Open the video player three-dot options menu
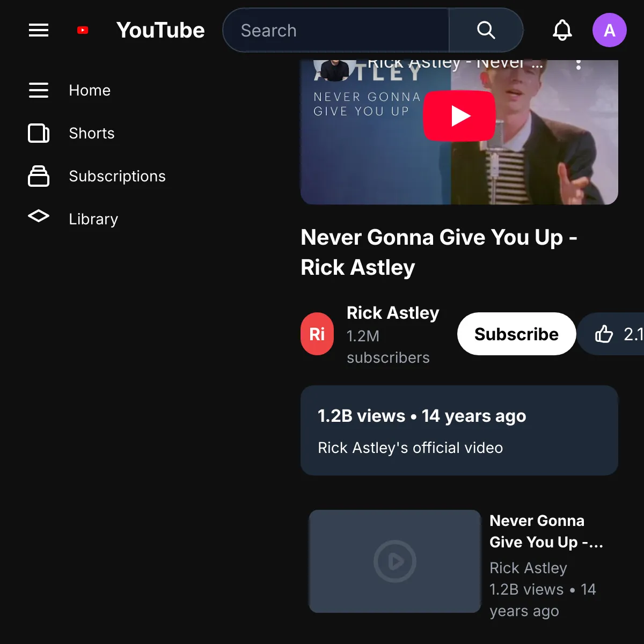 point(578,64)
